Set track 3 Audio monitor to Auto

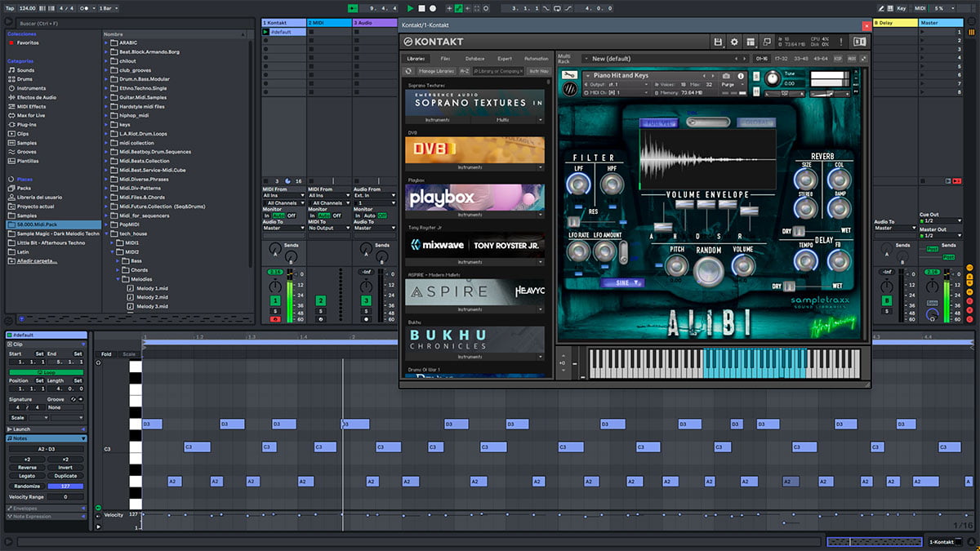tap(368, 216)
